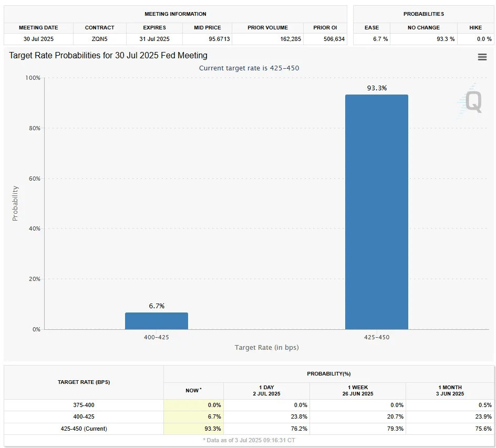The height and width of the screenshot is (448, 496).
Task: Select the 93.3% bar for 425-450
Action: 376,210
